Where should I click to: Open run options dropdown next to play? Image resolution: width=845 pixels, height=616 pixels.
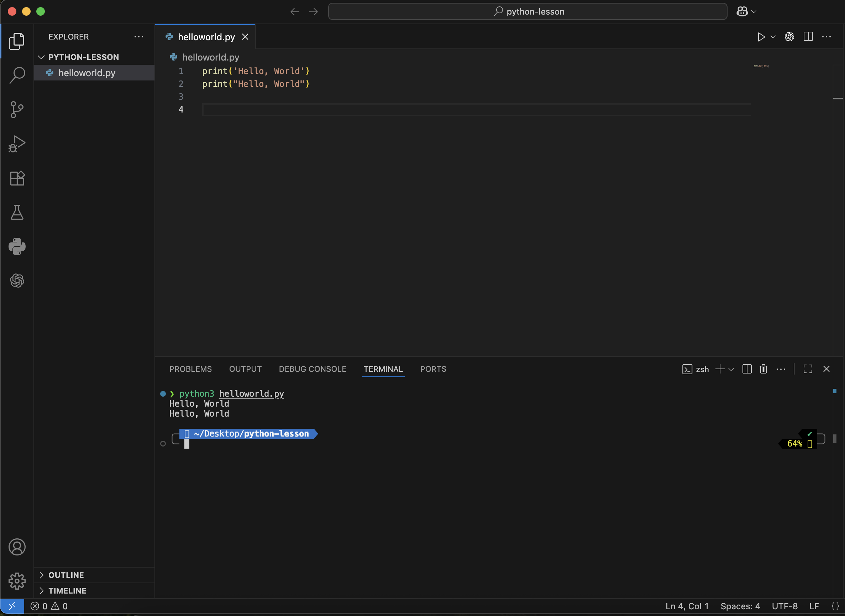[x=773, y=37]
